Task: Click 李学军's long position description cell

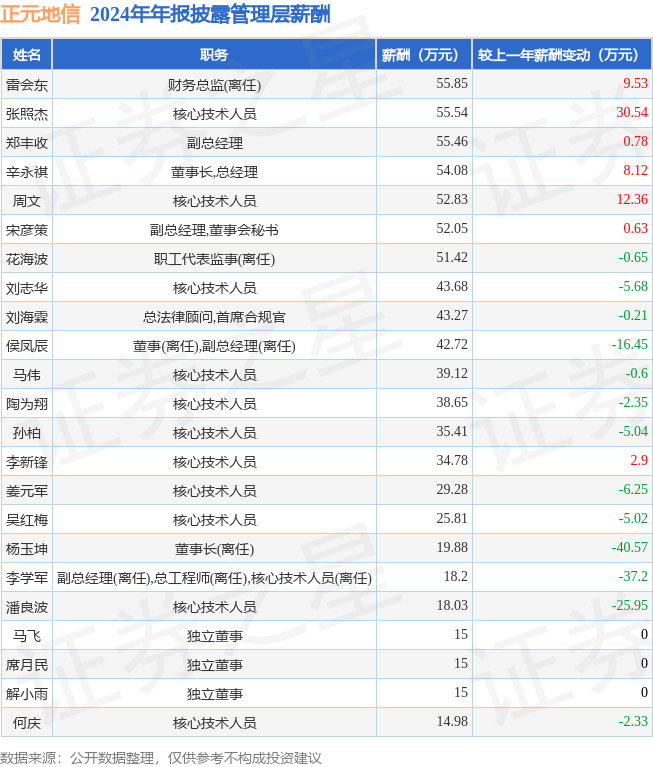Action: pos(214,578)
